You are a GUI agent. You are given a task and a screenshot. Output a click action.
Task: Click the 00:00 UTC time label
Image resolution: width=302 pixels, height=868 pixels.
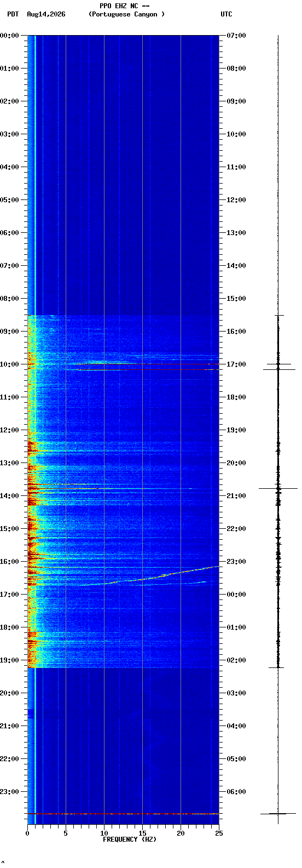point(236,595)
